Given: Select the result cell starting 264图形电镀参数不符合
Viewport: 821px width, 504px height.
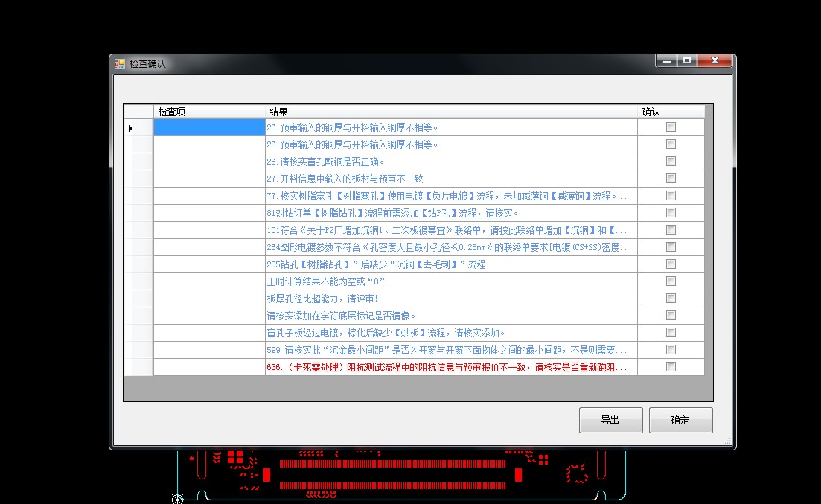Looking at the screenshot, I should (x=451, y=247).
